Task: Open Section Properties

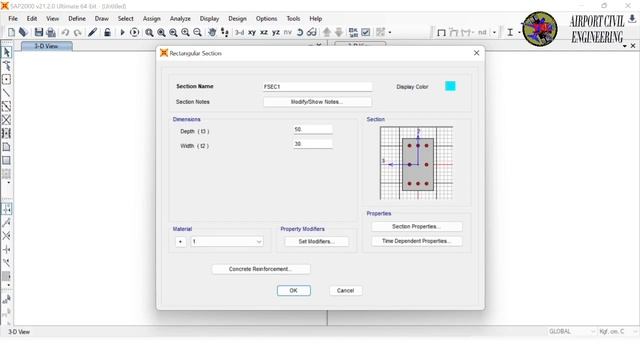Action: [x=417, y=227]
